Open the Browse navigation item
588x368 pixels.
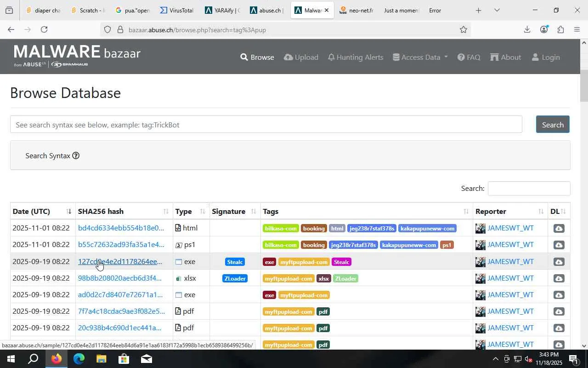coord(257,57)
